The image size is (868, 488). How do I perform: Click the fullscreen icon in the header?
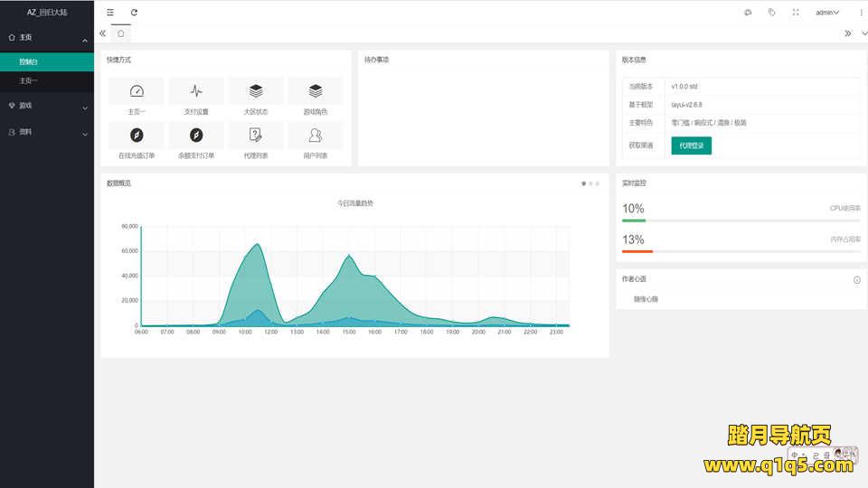pos(796,13)
